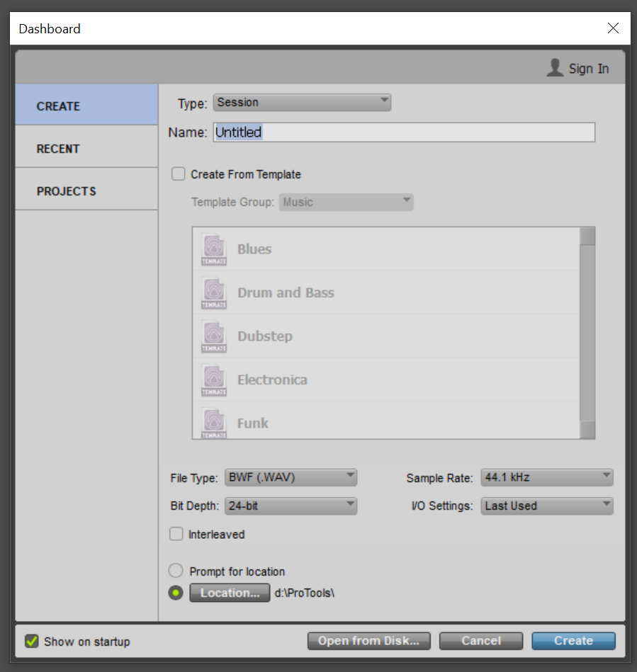Select Prompt for location radio button
The image size is (637, 672).
pos(176,571)
